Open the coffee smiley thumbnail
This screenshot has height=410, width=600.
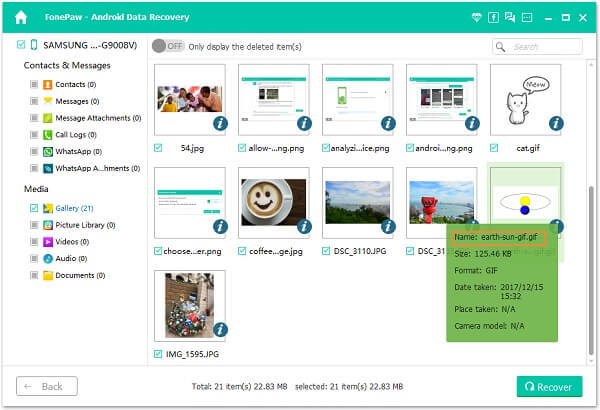click(x=274, y=203)
